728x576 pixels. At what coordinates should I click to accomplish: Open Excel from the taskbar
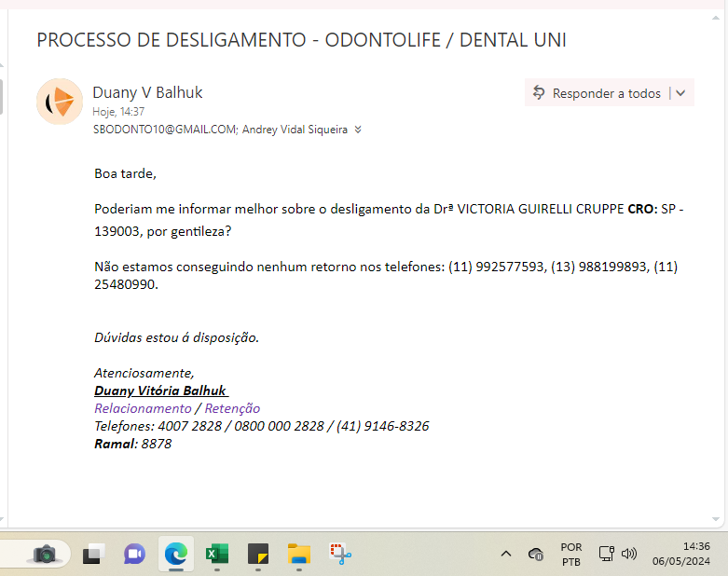coord(217,554)
